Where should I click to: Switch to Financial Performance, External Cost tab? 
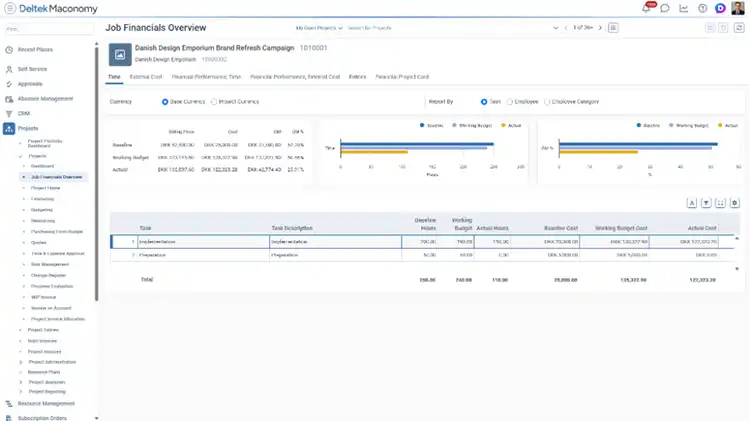point(295,77)
